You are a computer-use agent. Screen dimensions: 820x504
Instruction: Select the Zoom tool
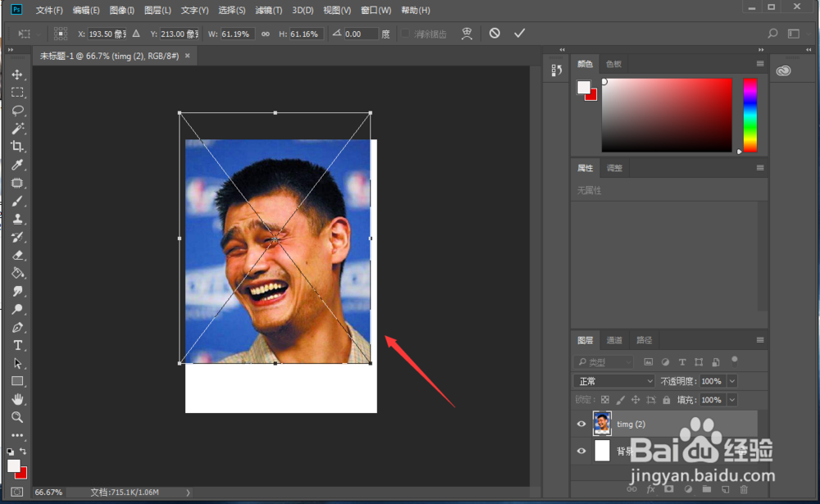coord(17,417)
